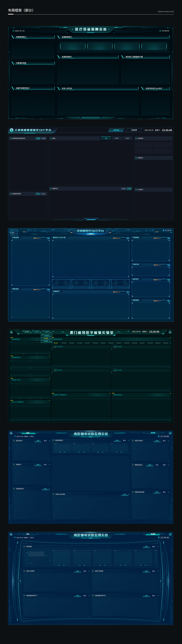Switch 监测点统计 panel to 管沟

[45, 441]
